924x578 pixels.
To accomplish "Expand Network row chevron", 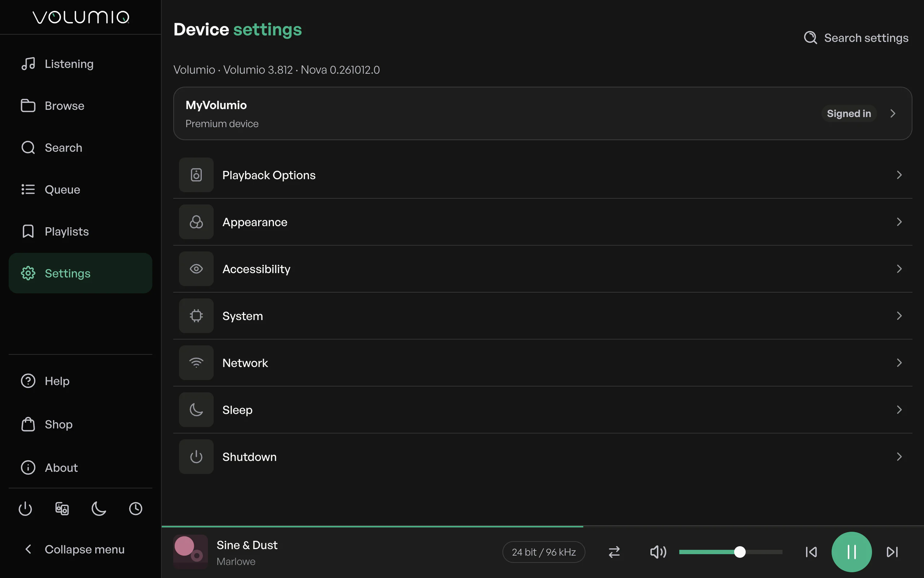I will pyautogui.click(x=899, y=363).
